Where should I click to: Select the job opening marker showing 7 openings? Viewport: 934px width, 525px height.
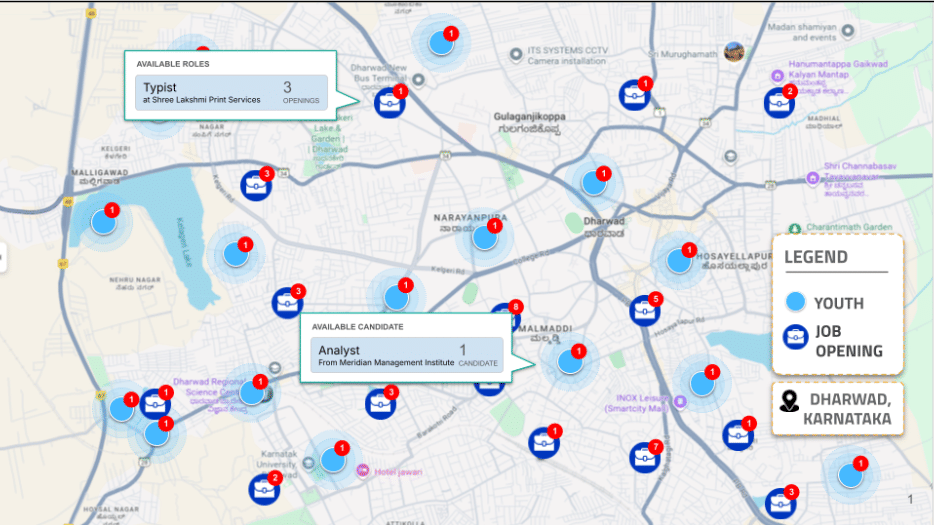(644, 457)
